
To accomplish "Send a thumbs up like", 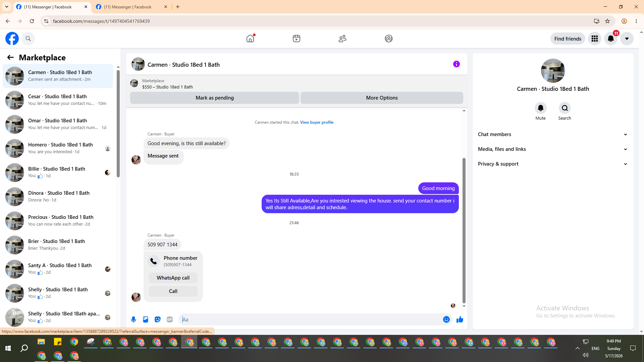I will coord(460,319).
